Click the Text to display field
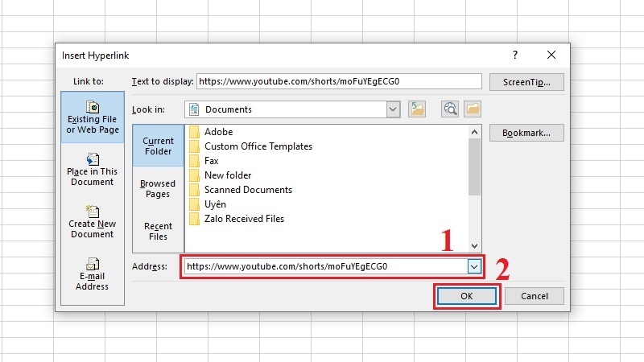This screenshot has height=362, width=644. click(339, 81)
